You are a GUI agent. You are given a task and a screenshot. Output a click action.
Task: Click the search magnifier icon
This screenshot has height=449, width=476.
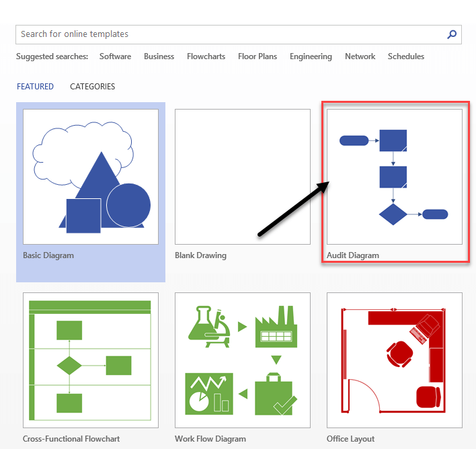click(x=452, y=34)
